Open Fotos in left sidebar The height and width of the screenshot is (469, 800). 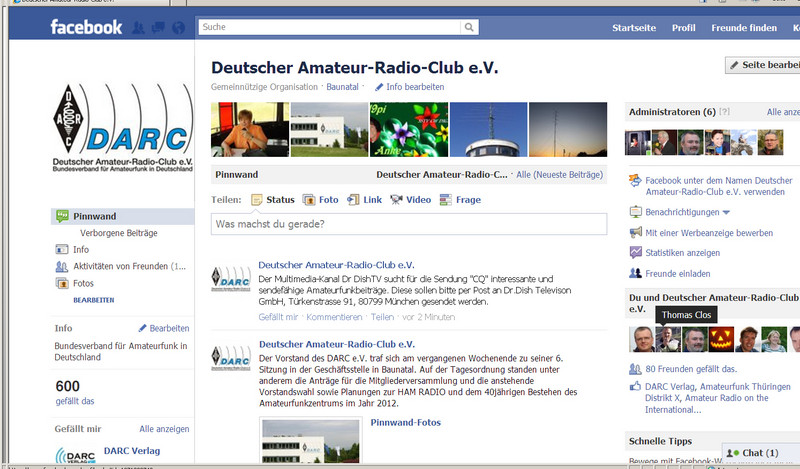(83, 283)
